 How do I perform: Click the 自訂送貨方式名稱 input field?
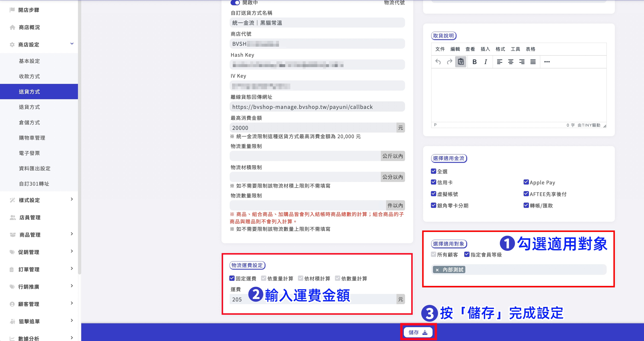click(x=317, y=23)
